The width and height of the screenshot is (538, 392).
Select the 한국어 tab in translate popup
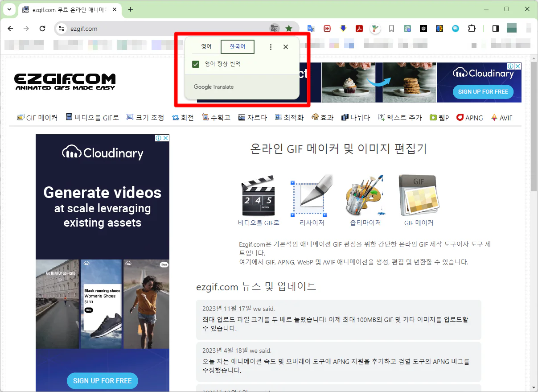(x=238, y=47)
